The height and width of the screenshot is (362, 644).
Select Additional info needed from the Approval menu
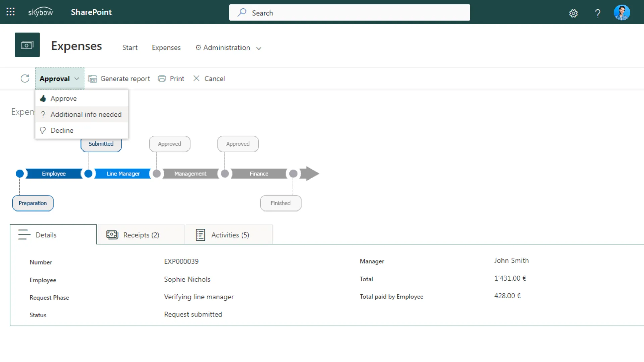[x=86, y=114]
